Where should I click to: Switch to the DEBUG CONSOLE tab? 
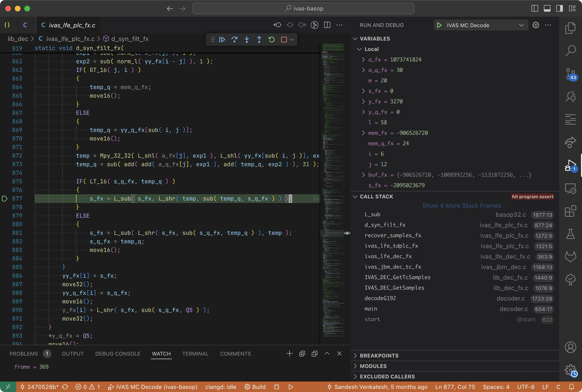(x=117, y=354)
